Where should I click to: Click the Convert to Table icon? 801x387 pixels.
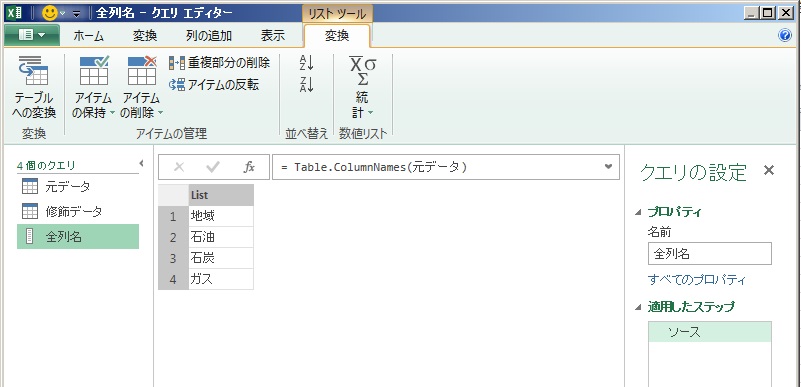coord(33,71)
